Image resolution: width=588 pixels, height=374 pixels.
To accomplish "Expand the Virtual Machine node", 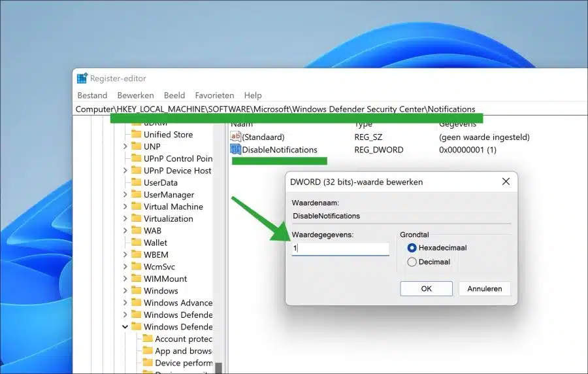I will pyautogui.click(x=125, y=207).
